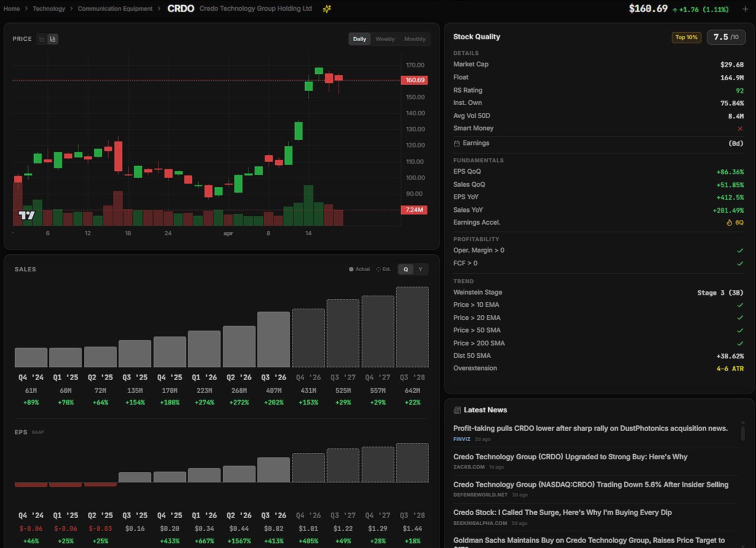
Task: Click the Avg Vol 50D value 8.4M
Action: (x=735, y=116)
